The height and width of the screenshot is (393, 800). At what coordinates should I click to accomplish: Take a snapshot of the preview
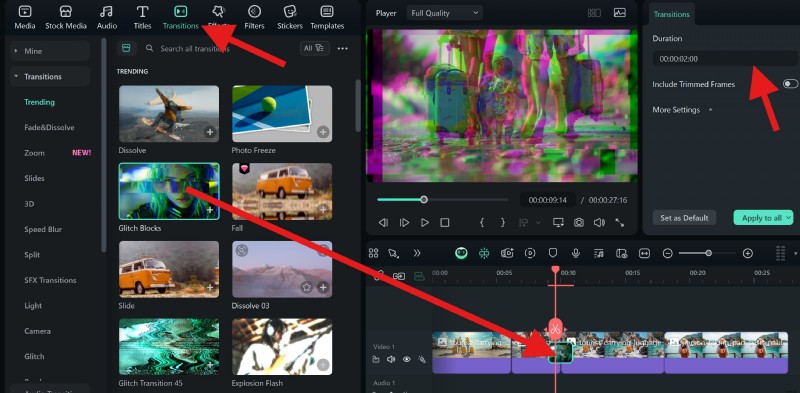click(579, 223)
